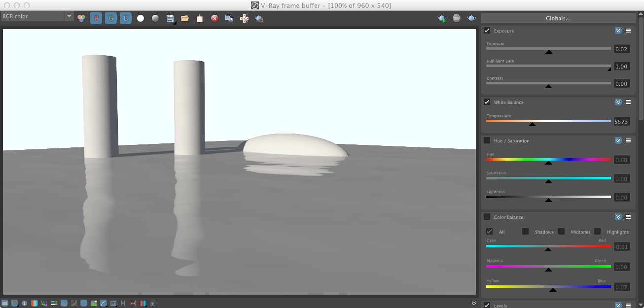Viewport: 644px width, 308px height.
Task: Toggle the background image landscape icon
Action: (x=94, y=303)
